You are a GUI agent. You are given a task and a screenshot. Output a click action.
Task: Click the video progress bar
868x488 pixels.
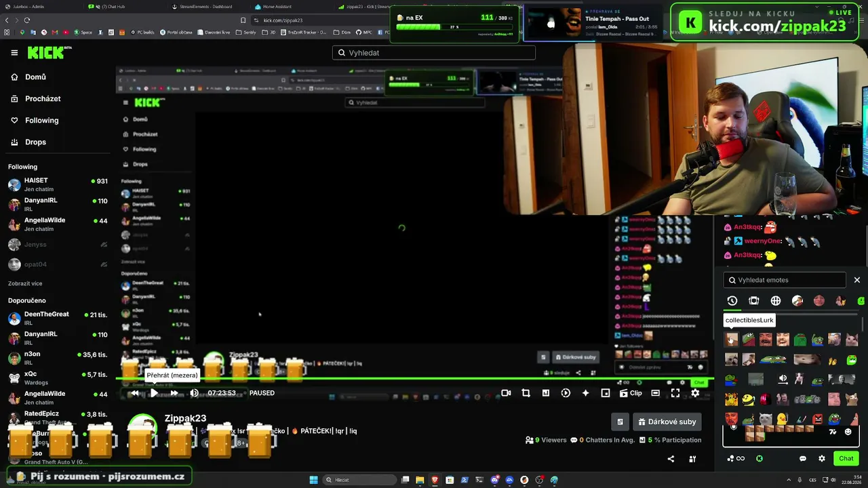414,378
